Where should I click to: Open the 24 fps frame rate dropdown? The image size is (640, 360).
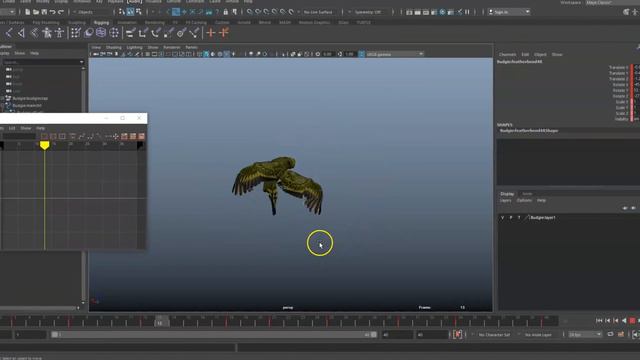coord(585,335)
